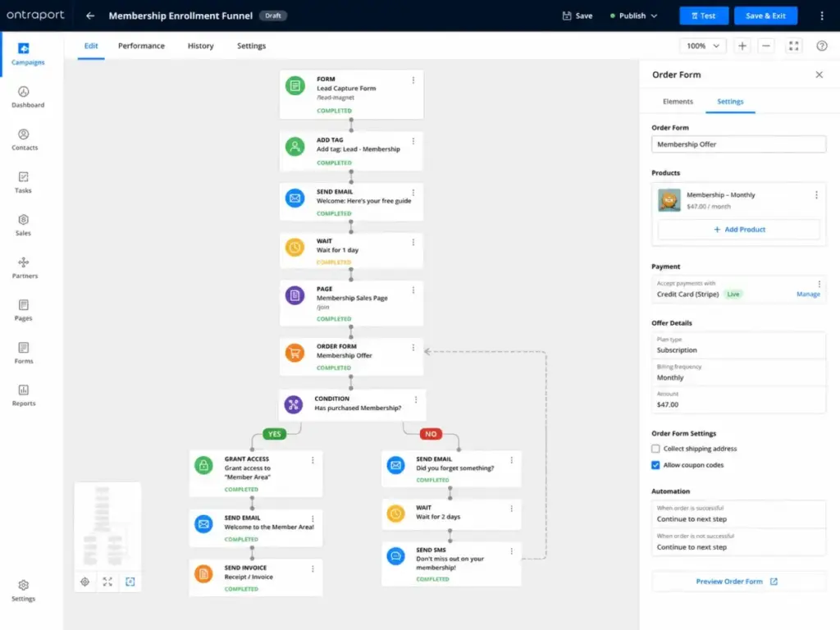Image resolution: width=840 pixels, height=630 pixels.
Task: Click the NO branch label
Action: pyautogui.click(x=431, y=435)
